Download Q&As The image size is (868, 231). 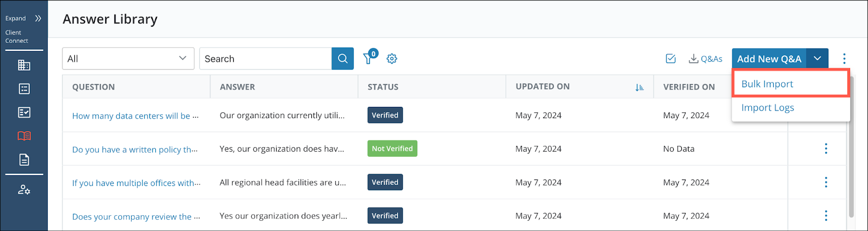(705, 59)
